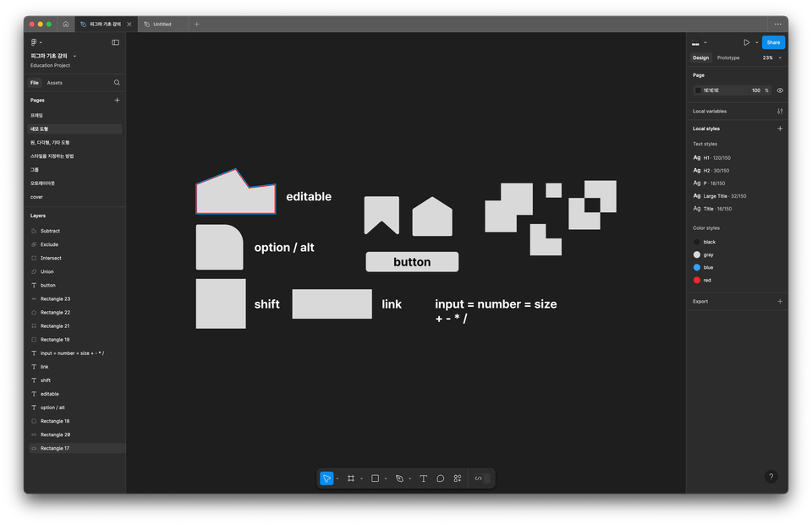Open the Figma main menu logo
The image size is (812, 525).
34,42
